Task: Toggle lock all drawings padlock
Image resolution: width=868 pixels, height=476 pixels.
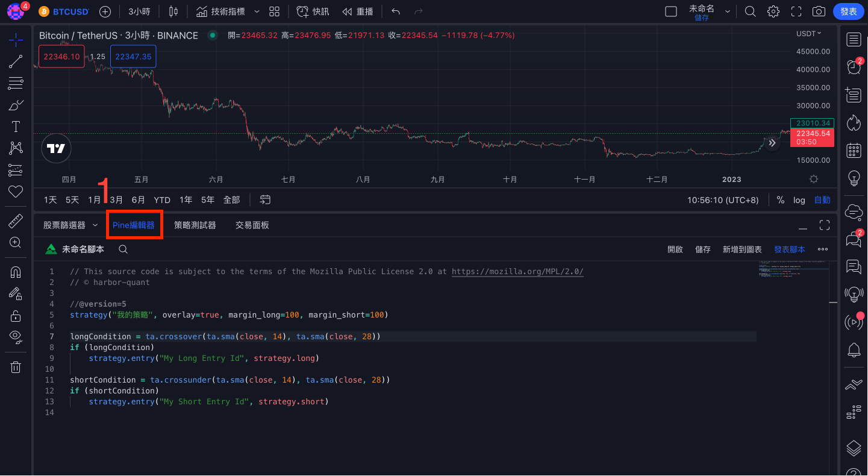Action: pyautogui.click(x=16, y=316)
